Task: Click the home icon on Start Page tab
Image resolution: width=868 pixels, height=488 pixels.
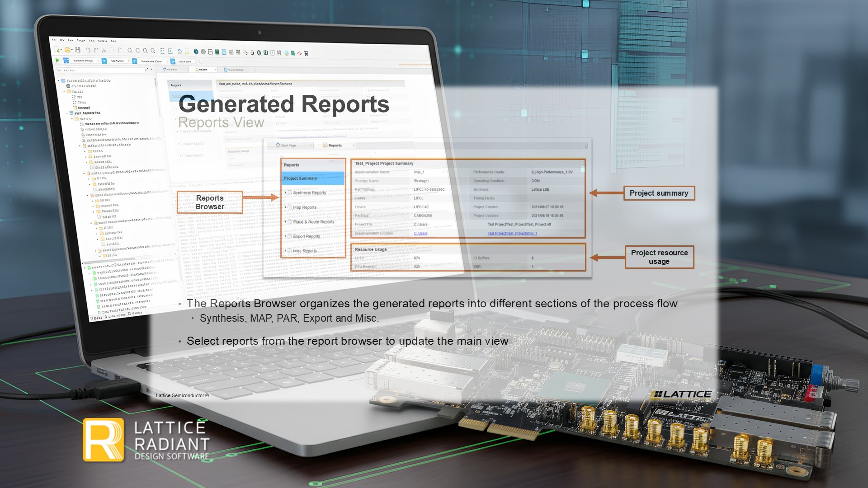Action: coord(278,145)
